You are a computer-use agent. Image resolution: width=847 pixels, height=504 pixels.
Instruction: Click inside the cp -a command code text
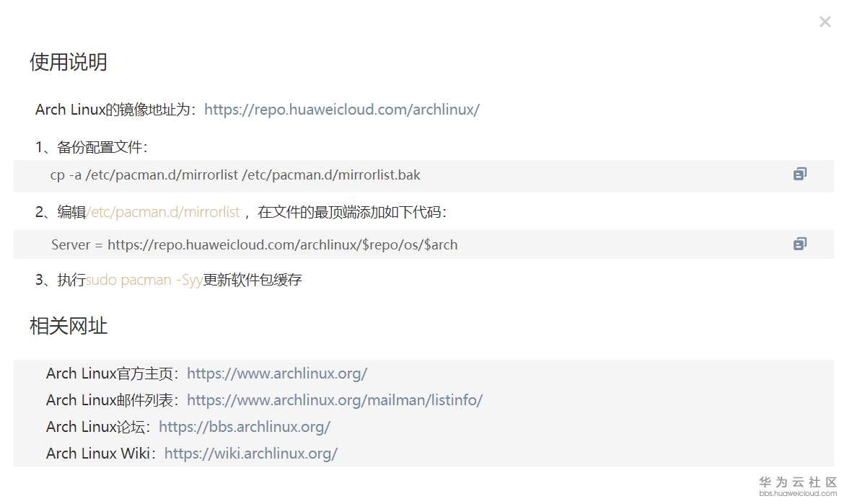tap(235, 175)
